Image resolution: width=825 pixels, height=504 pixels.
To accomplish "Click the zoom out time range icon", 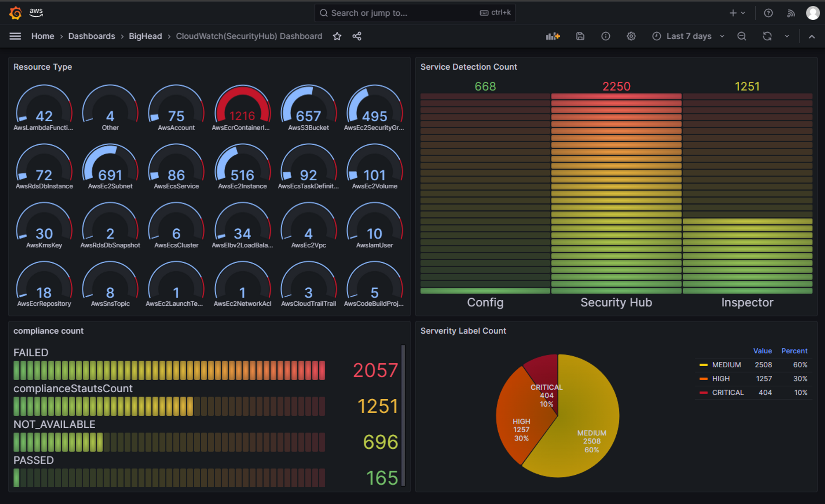I will (742, 36).
